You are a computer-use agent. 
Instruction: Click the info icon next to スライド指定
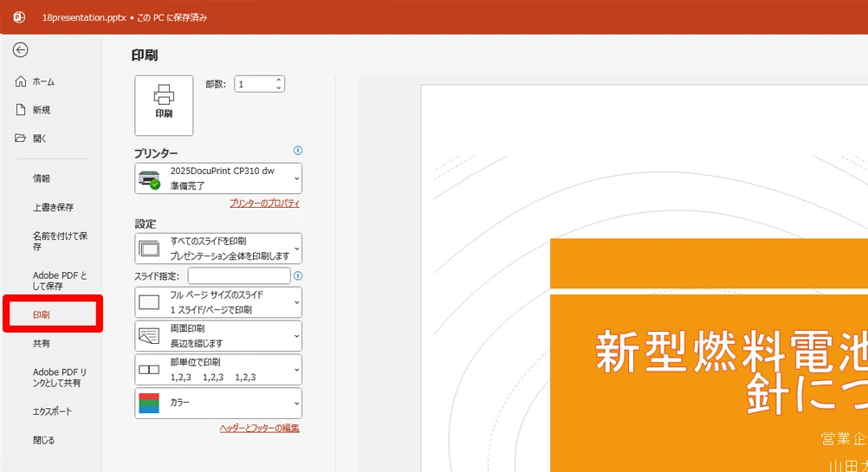tap(298, 275)
